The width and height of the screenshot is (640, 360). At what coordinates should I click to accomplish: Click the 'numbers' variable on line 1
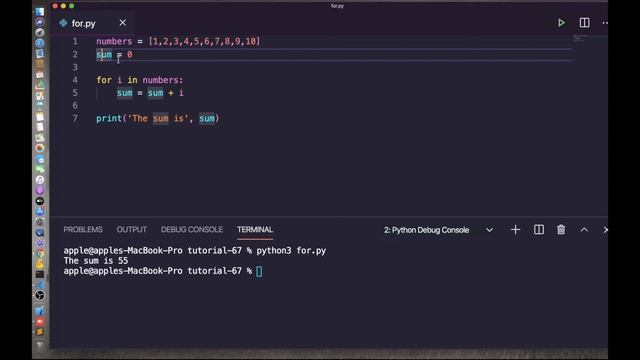(114, 41)
